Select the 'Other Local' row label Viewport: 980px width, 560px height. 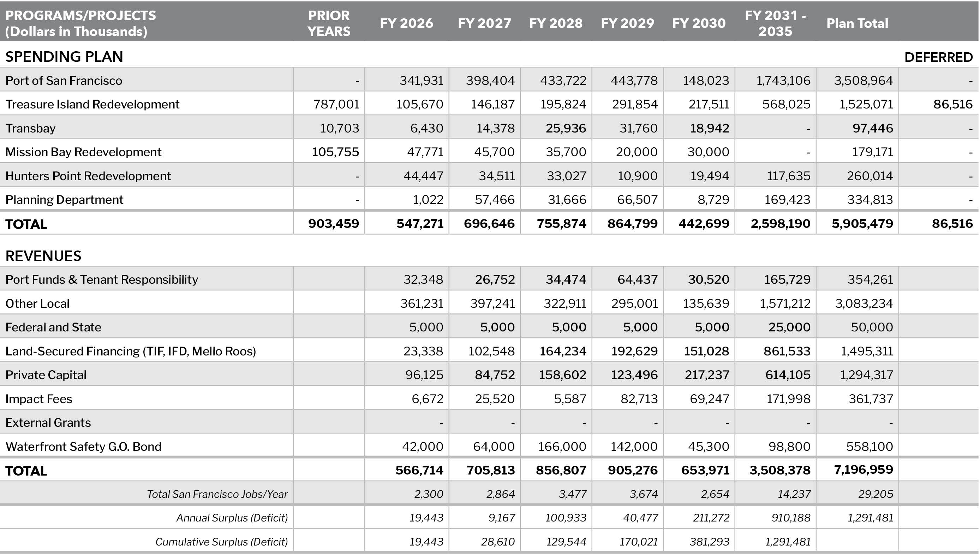click(x=37, y=303)
